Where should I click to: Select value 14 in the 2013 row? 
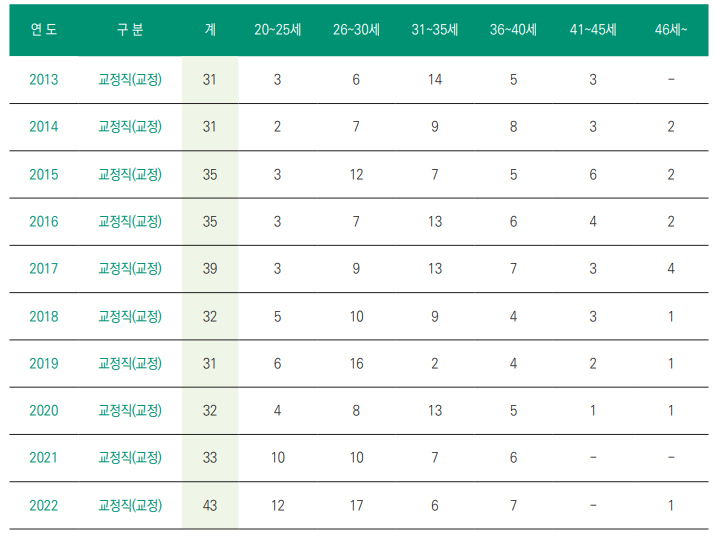tap(435, 80)
